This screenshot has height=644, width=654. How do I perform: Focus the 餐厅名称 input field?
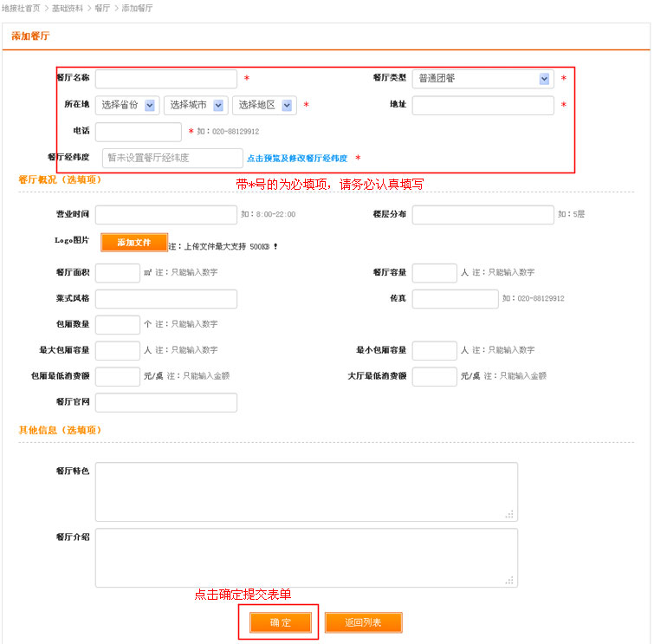coord(165,79)
